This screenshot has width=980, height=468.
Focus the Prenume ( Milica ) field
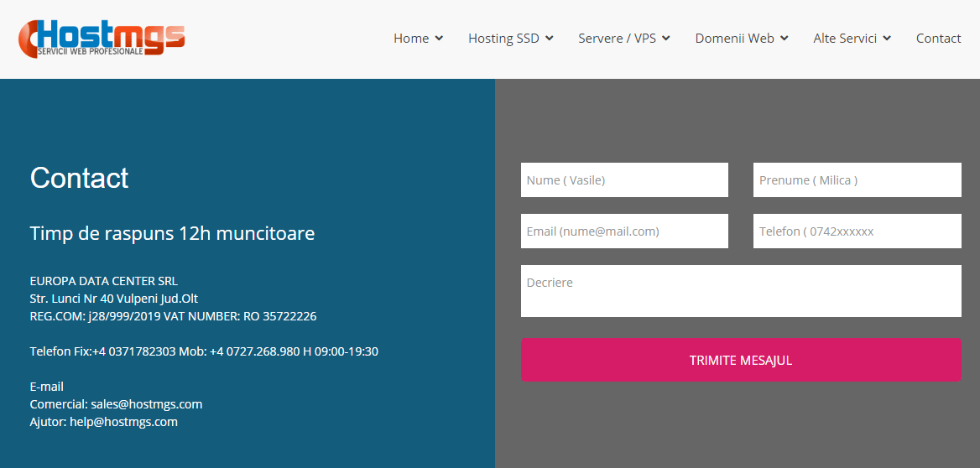coord(857,180)
